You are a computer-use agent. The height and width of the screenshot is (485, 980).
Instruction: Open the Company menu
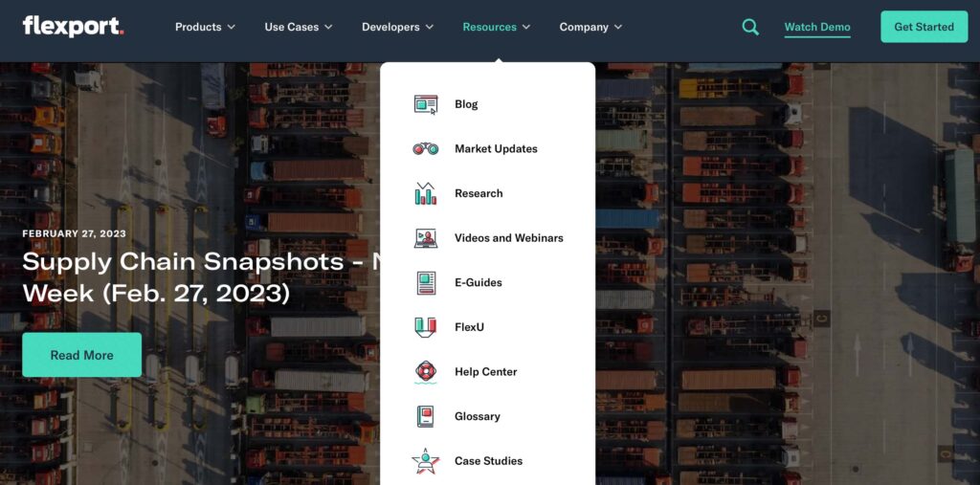click(x=584, y=27)
